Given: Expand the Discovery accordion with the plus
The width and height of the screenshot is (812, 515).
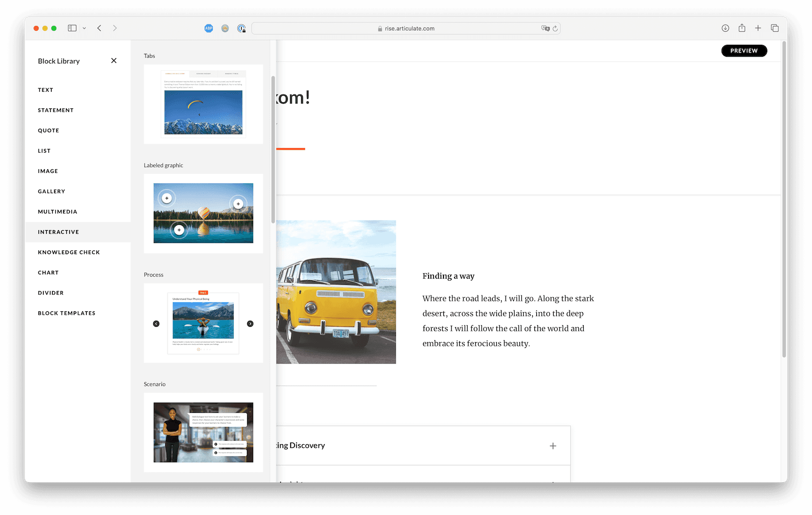Looking at the screenshot, I should coord(553,445).
